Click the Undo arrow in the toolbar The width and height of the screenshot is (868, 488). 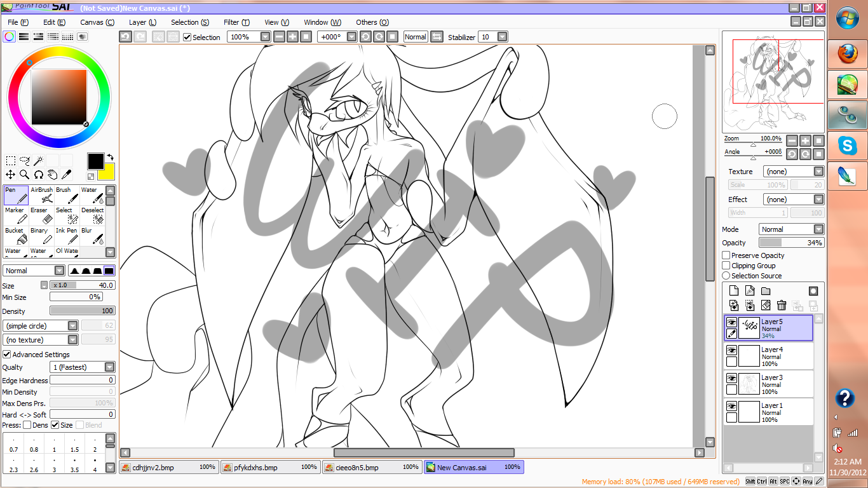pos(126,37)
